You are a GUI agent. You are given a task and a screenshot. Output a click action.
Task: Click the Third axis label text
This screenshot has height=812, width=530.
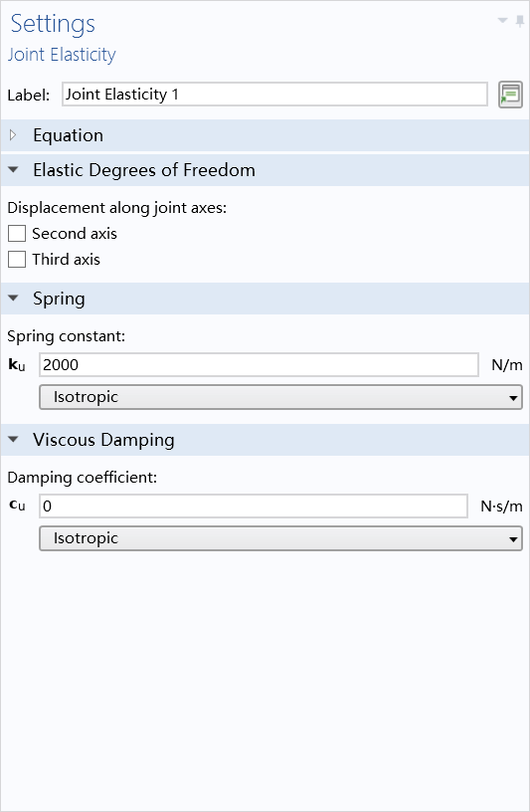coord(67,259)
